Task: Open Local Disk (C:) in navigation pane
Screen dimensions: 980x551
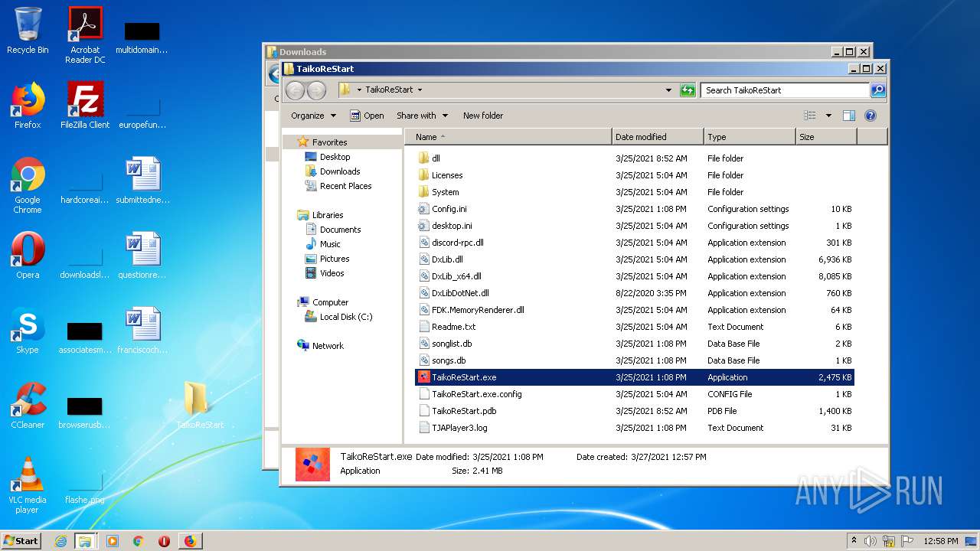Action: click(345, 317)
